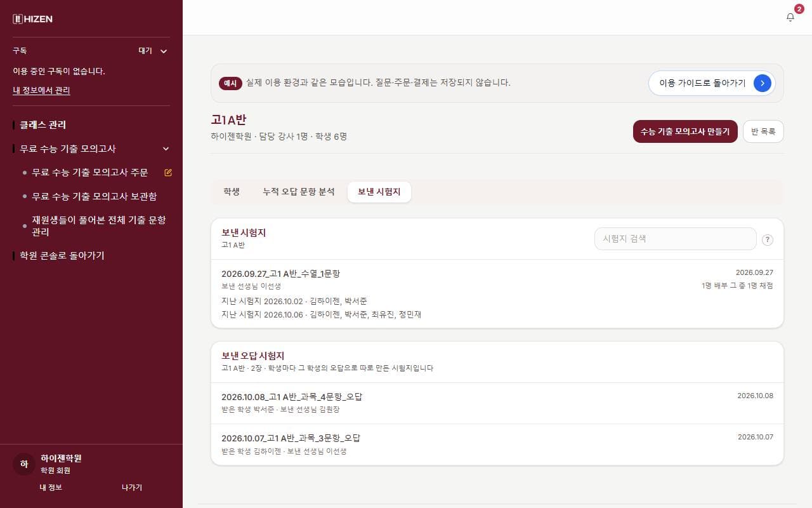Click the 하 avatar for 하이젠학원
Screen dimensions: 812x508
[24, 464]
